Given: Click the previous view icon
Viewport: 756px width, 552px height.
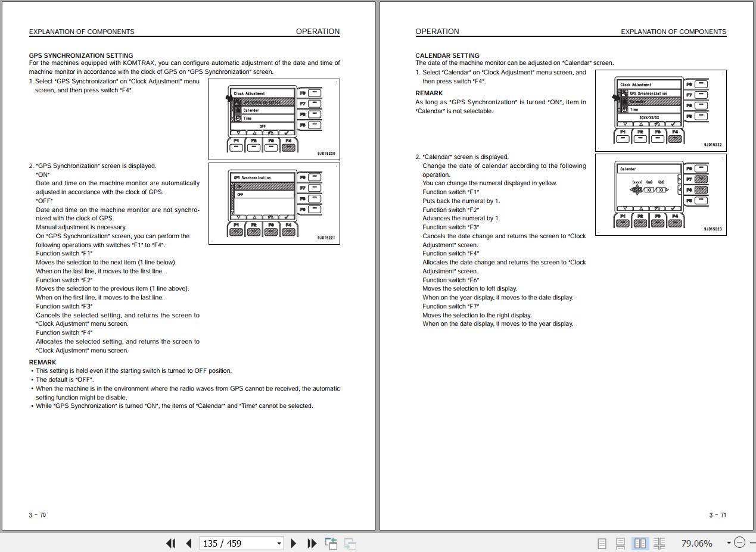Looking at the screenshot, I should point(331,543).
